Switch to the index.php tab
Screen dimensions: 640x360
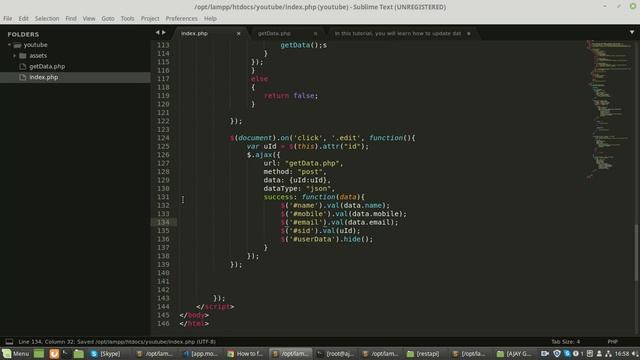(194, 33)
